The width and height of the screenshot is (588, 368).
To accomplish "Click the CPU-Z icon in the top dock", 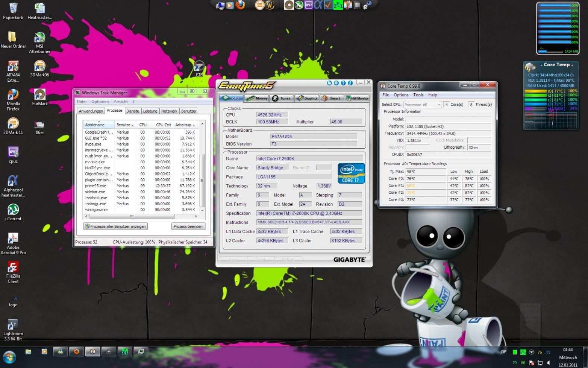I will tap(309, 5).
